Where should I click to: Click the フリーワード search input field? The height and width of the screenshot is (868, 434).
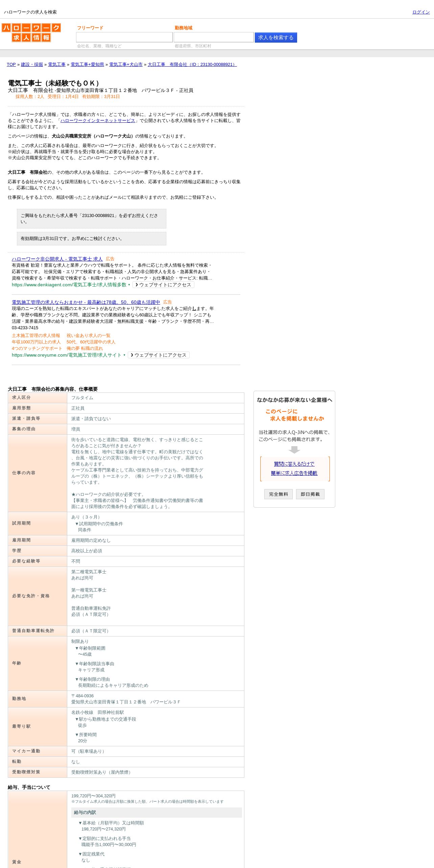click(124, 37)
